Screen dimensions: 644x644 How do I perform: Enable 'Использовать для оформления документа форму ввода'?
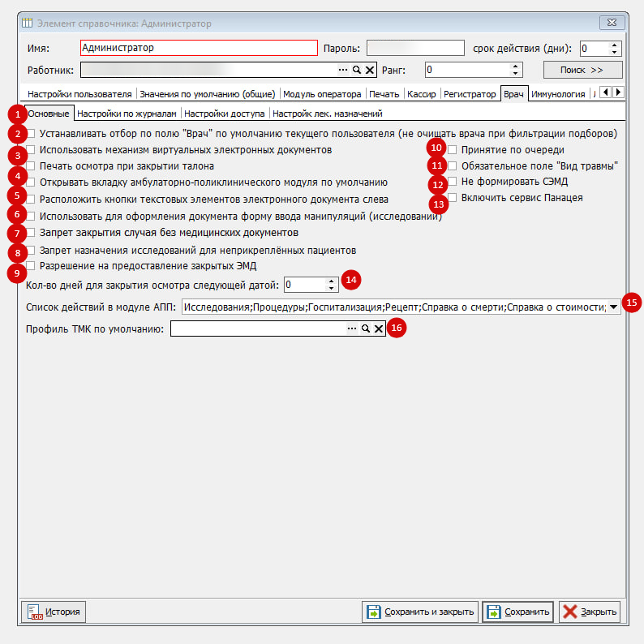[x=31, y=216]
